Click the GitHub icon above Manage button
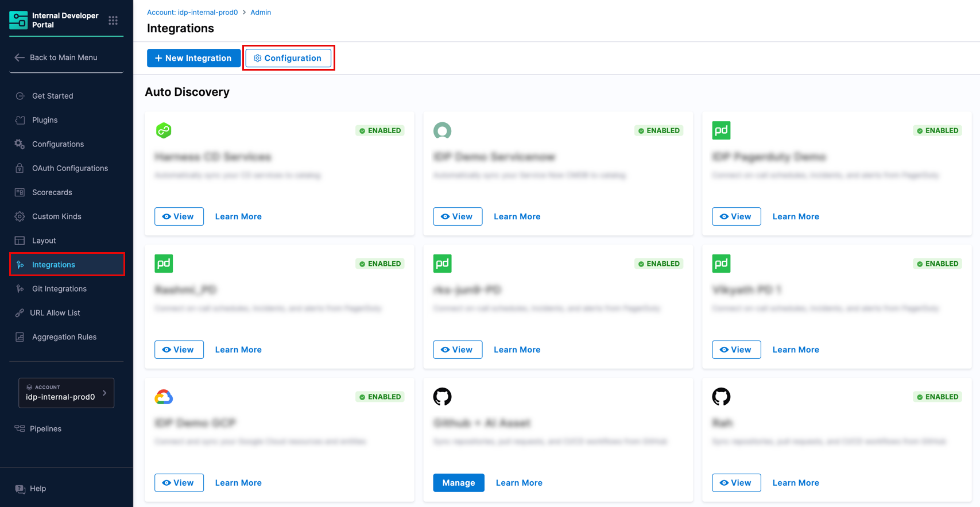Image resolution: width=980 pixels, height=507 pixels. [x=442, y=396]
